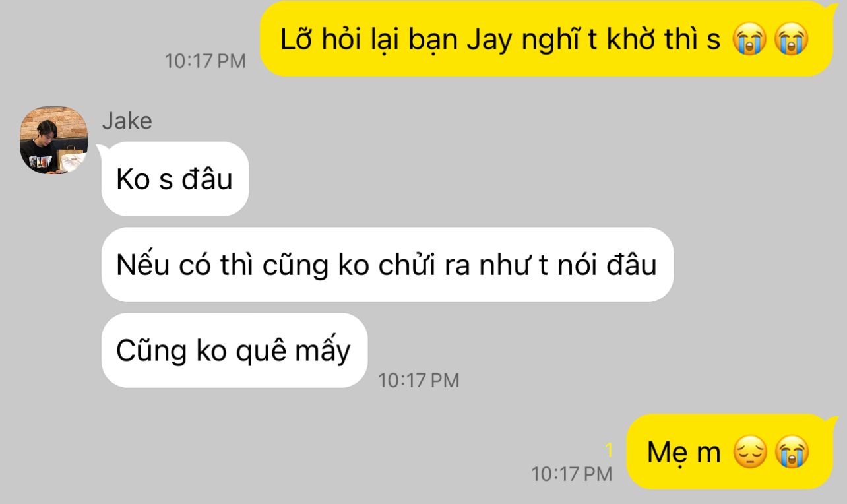Viewport: 847px width, 504px height.
Task: Click the timestamp beside the top yellow message
Action: [x=205, y=61]
